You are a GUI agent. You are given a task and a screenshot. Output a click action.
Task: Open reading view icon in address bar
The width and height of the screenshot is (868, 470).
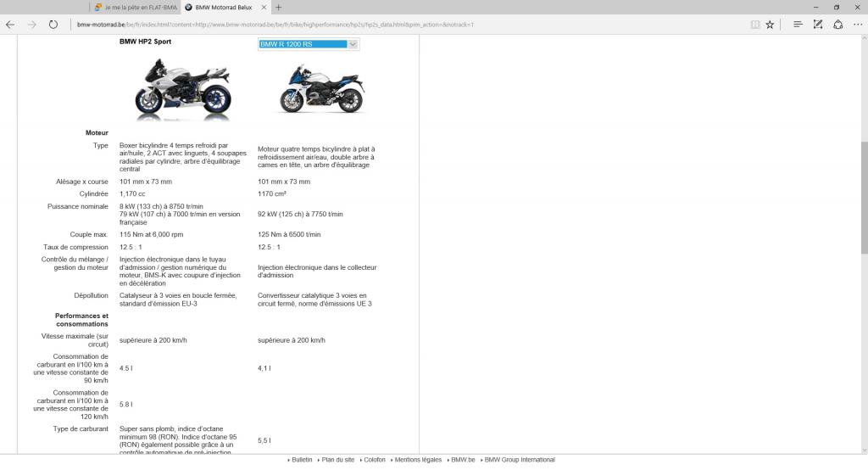[x=755, y=25]
